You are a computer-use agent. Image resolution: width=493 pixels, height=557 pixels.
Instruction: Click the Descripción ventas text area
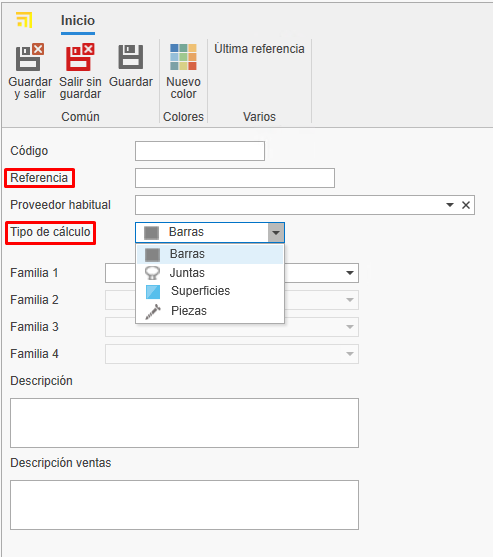[x=184, y=505]
